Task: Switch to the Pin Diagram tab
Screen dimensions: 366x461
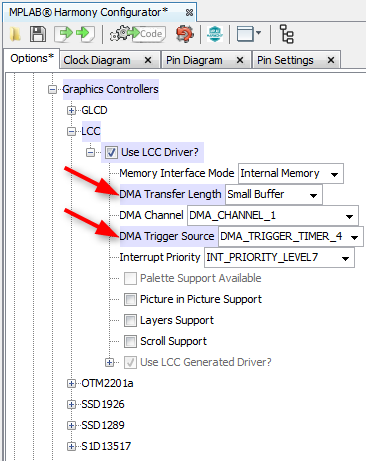Action: [x=194, y=60]
